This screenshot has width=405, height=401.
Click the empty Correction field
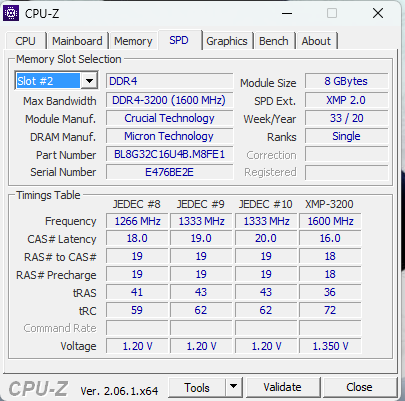[346, 155]
